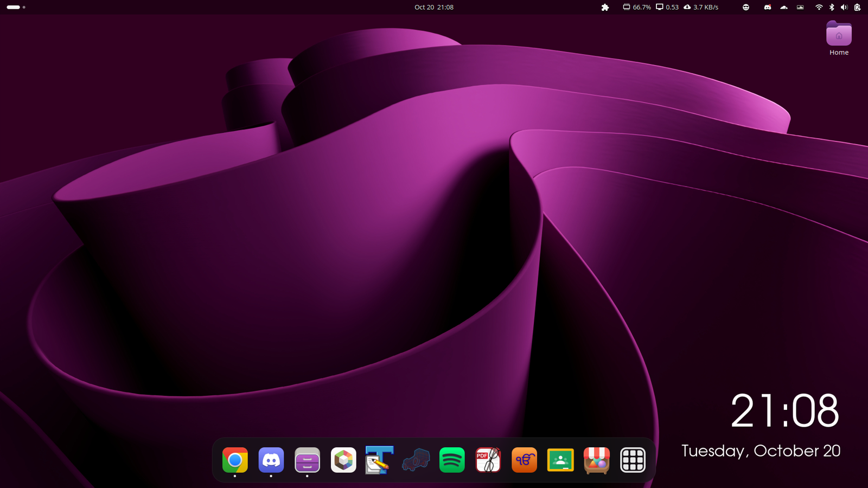Image resolution: width=868 pixels, height=488 pixels.
Task: Open the volume speaker indicator
Action: tap(844, 7)
